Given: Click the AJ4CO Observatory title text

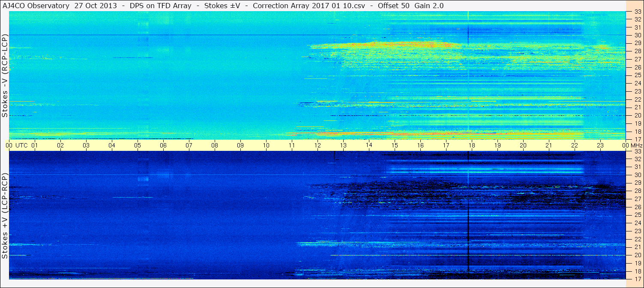Looking at the screenshot, I should click(x=36, y=6).
